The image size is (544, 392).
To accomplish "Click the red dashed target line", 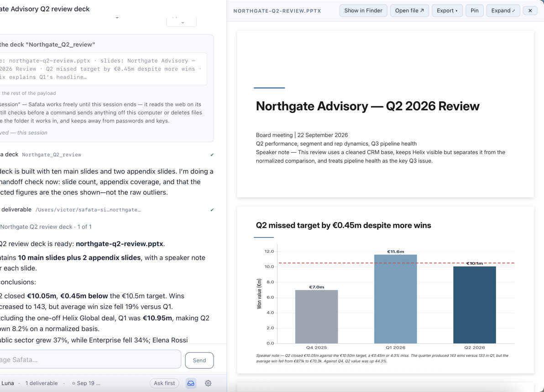I will [x=396, y=263].
